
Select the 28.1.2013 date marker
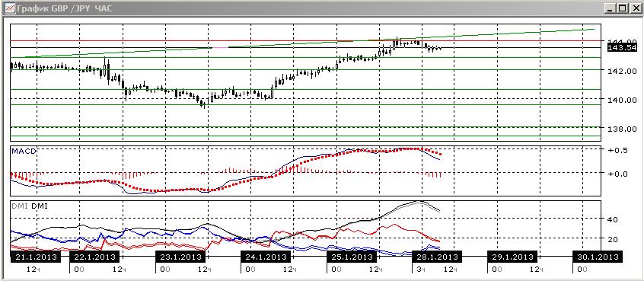(x=438, y=257)
